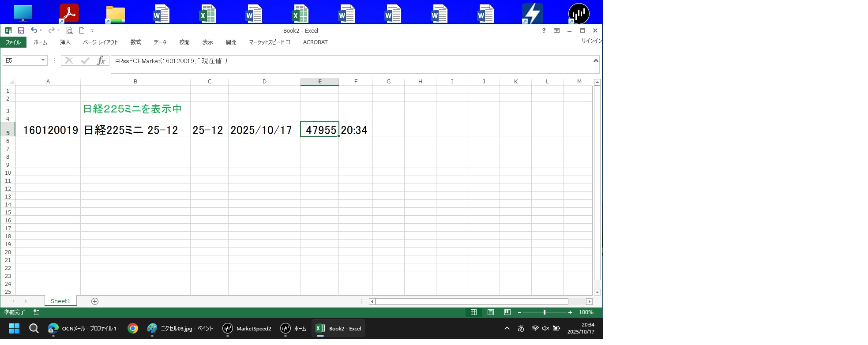Click the macro recording icon in status bar

tap(37, 312)
